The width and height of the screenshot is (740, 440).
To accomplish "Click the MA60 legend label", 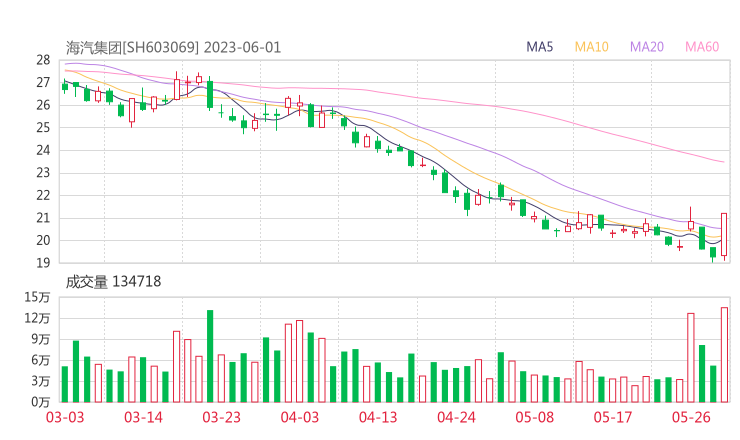I will 702,47.
